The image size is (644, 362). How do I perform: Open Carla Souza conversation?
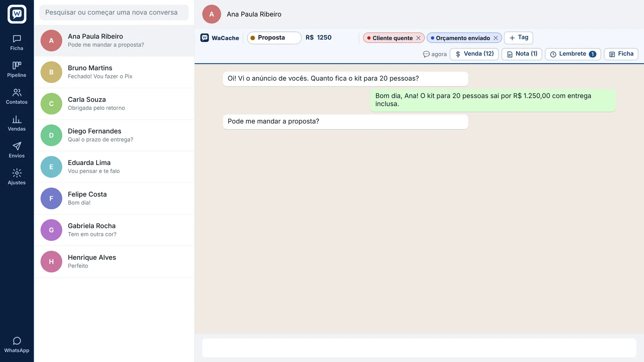[x=114, y=104]
